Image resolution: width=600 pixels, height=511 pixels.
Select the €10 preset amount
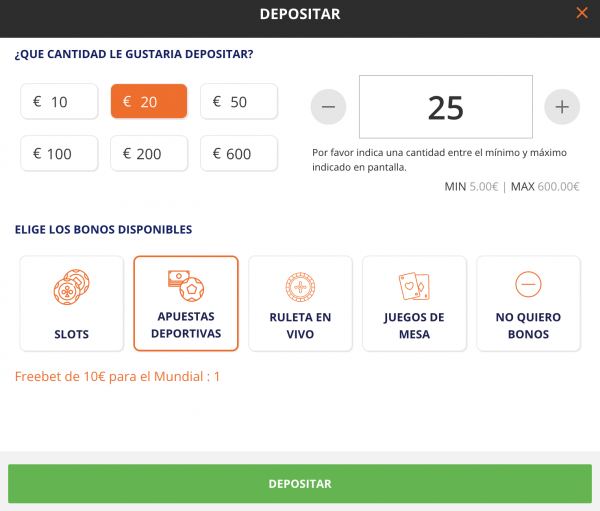point(59,101)
